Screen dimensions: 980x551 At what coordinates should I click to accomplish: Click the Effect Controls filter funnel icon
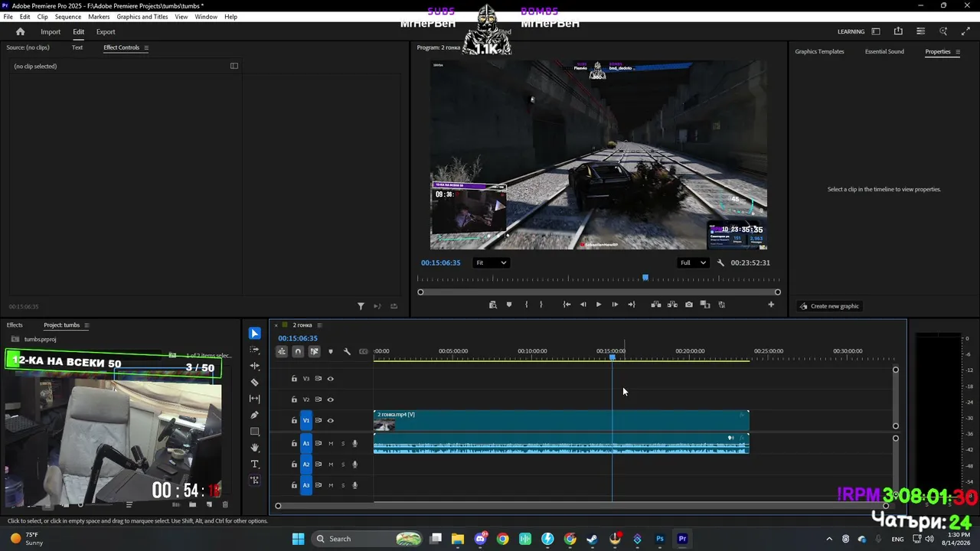pyautogui.click(x=361, y=306)
